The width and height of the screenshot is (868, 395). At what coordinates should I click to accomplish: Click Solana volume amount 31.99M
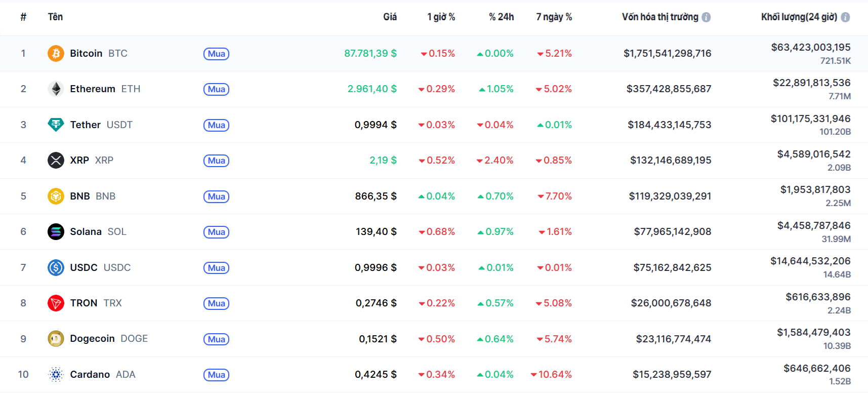pyautogui.click(x=836, y=239)
